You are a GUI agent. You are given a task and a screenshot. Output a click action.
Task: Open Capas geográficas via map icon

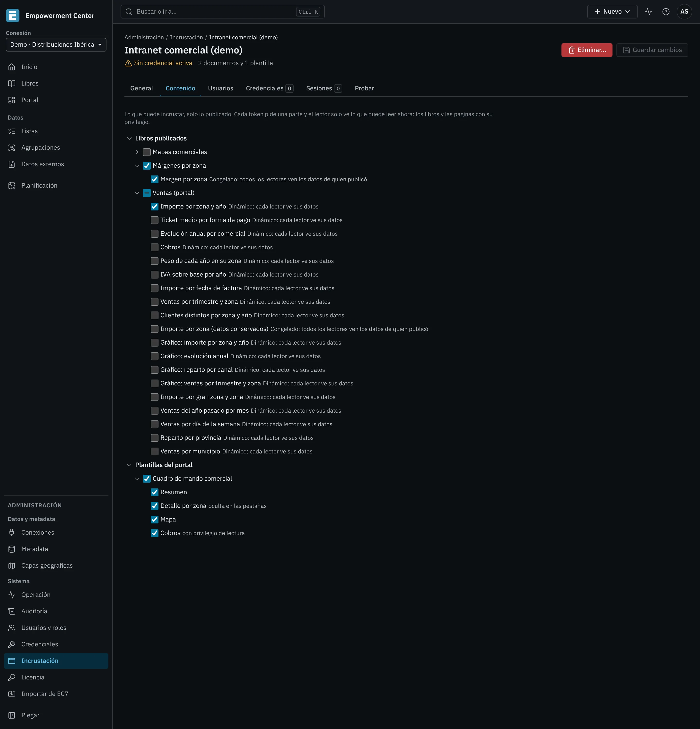pos(12,566)
